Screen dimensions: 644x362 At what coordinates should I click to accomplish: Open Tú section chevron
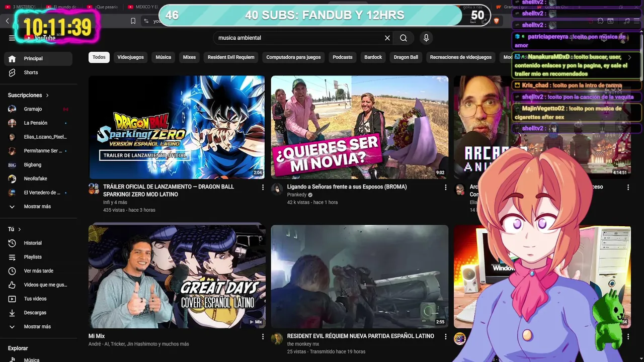(x=20, y=229)
